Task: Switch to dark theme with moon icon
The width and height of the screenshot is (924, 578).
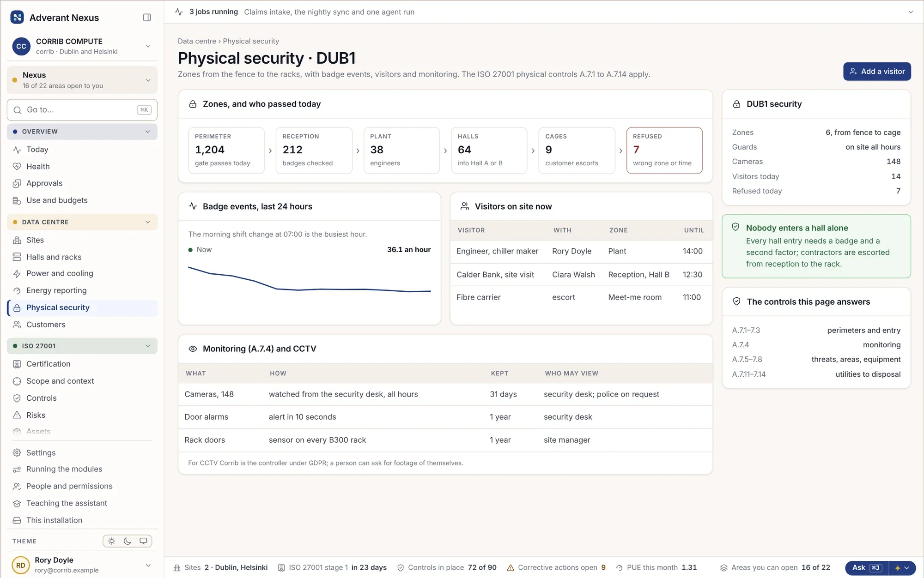Action: tap(128, 541)
